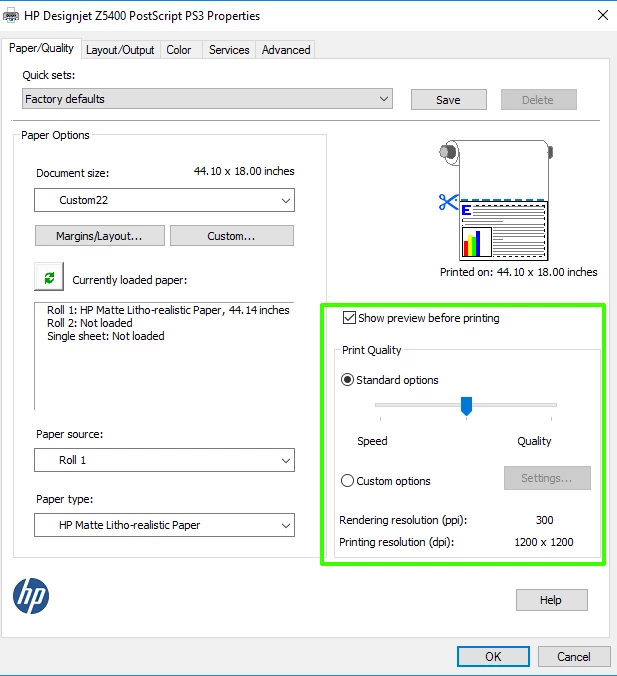Switch to the Layout/Output tab
The image size is (617, 676).
120,50
